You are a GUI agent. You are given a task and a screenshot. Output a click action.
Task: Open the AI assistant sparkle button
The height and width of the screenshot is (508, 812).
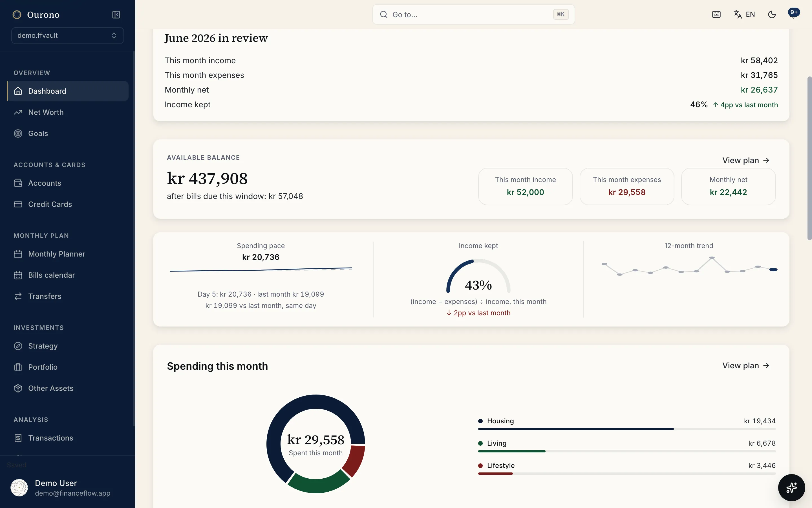(x=791, y=487)
